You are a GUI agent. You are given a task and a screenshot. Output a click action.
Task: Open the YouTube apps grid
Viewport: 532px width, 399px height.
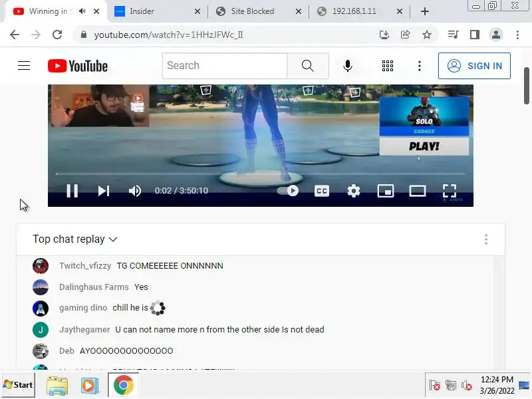coord(388,66)
